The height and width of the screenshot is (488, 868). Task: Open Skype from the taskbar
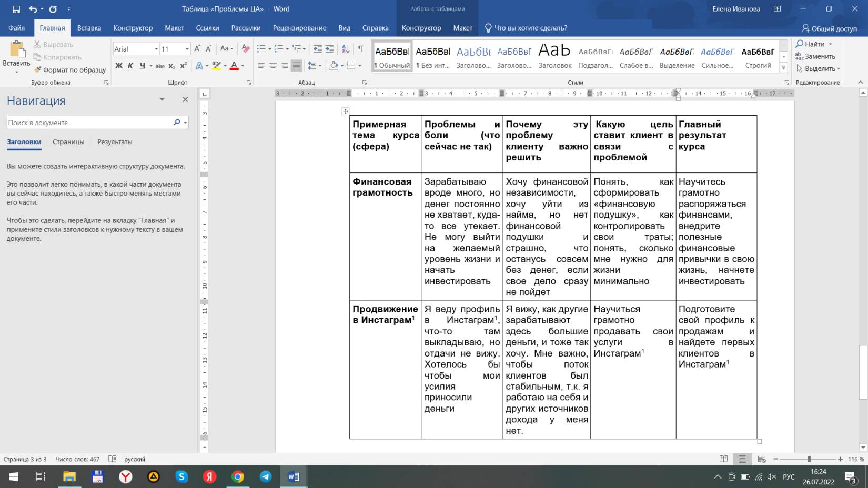[x=181, y=477]
